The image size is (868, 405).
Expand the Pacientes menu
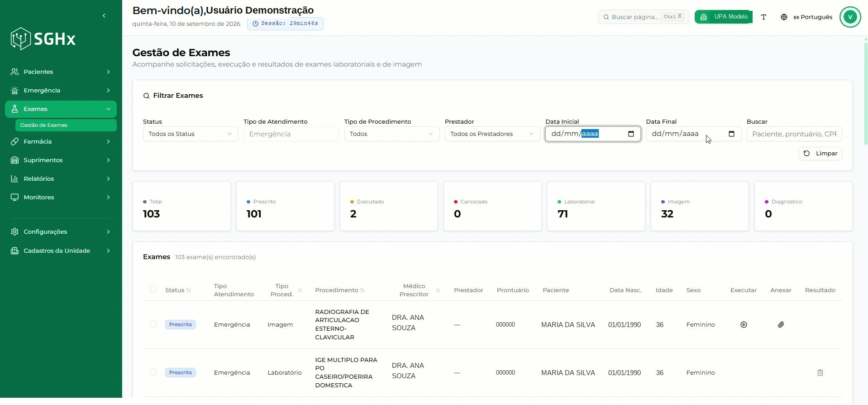[x=61, y=72]
